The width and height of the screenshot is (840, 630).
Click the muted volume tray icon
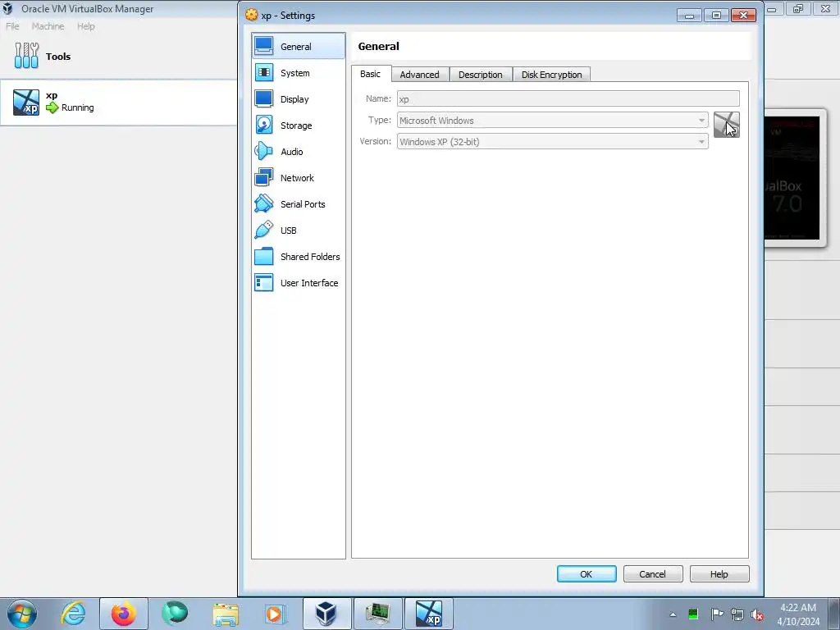coord(757,614)
